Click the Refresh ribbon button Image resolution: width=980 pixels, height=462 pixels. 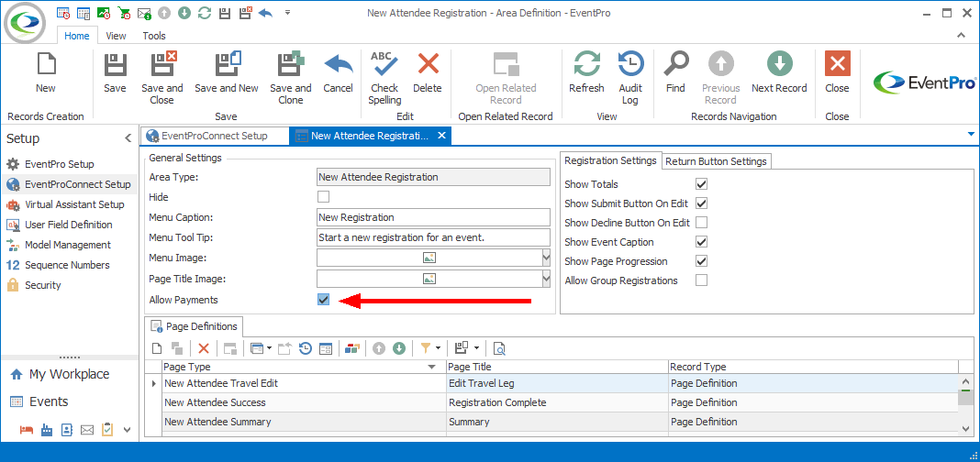click(586, 73)
